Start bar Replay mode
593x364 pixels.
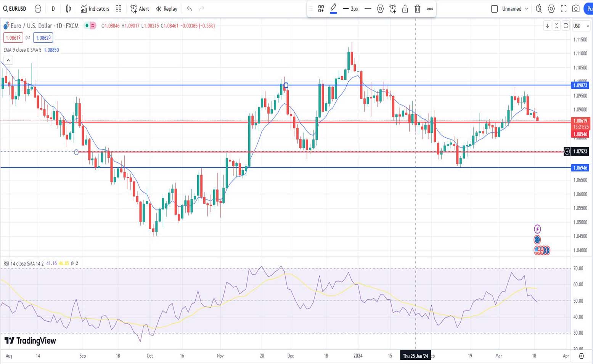click(167, 9)
